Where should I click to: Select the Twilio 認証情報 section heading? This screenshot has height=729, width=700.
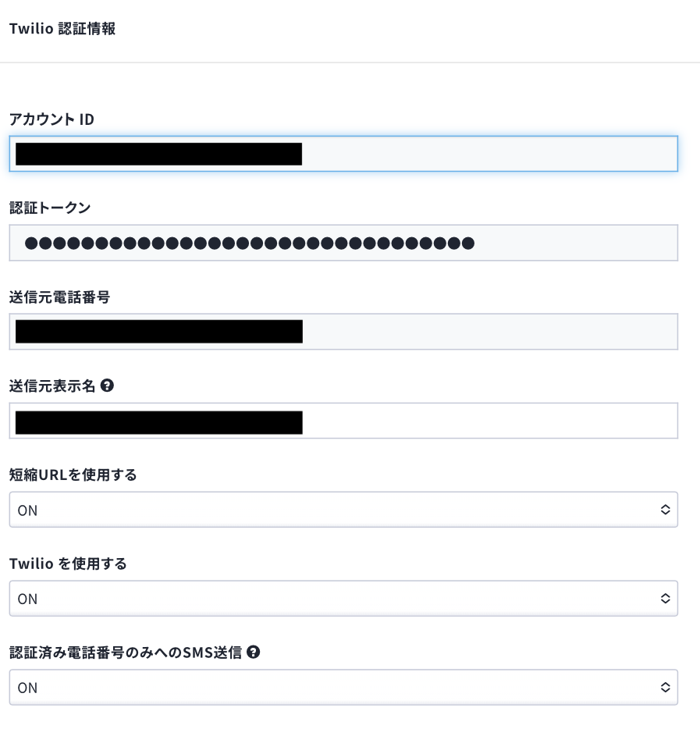(x=63, y=29)
